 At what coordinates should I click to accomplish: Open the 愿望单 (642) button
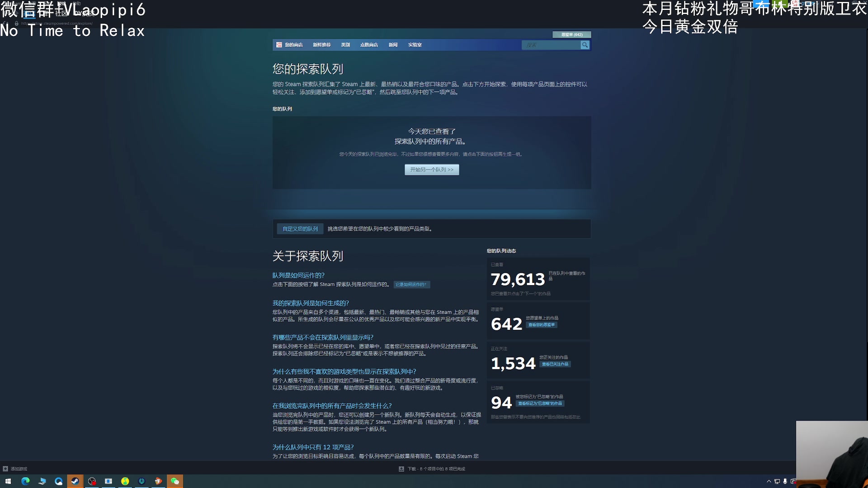pyautogui.click(x=572, y=34)
